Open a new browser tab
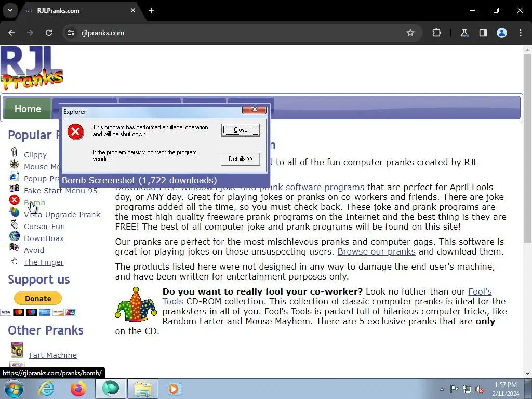 point(152,10)
